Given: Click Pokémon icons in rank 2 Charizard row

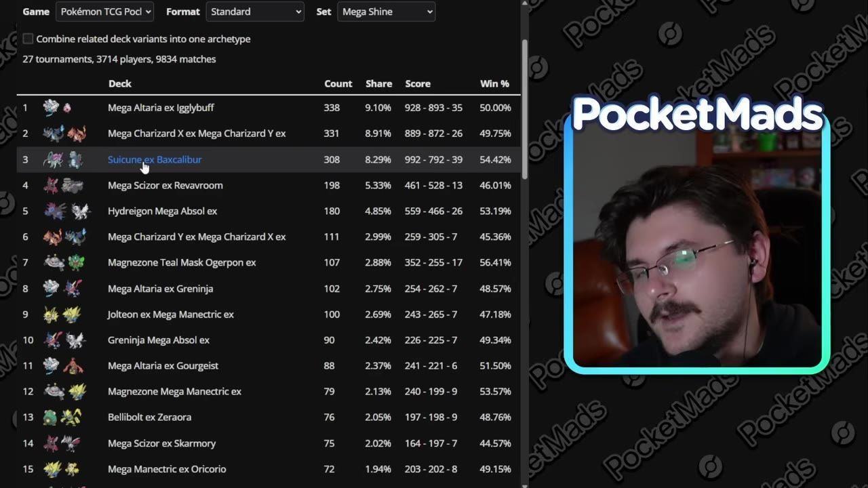Looking at the screenshot, I should 64,134.
